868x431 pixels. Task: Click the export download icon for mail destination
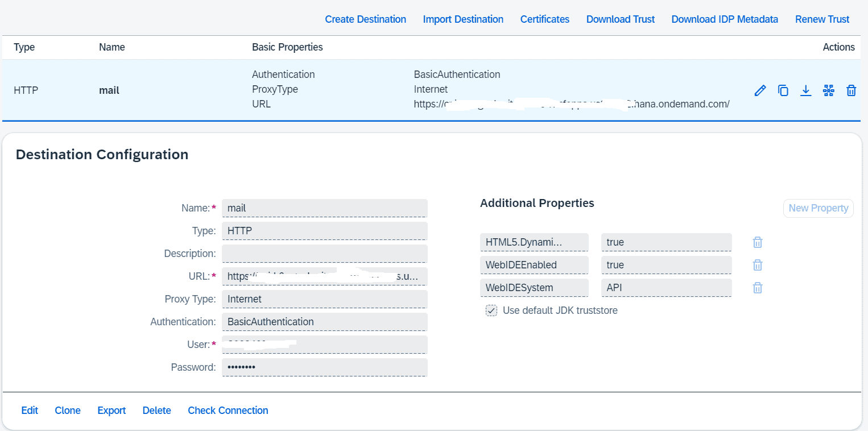coord(806,90)
